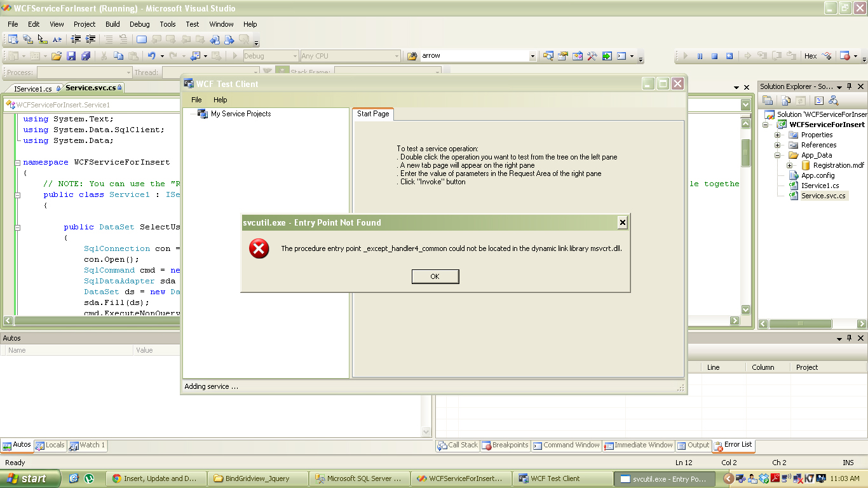Open the Tools menu in Visual Studio
This screenshot has height=488, width=868.
(168, 24)
